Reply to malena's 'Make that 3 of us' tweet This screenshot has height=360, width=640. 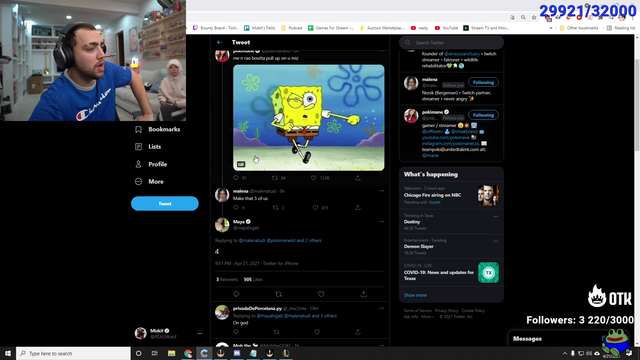[x=236, y=208]
